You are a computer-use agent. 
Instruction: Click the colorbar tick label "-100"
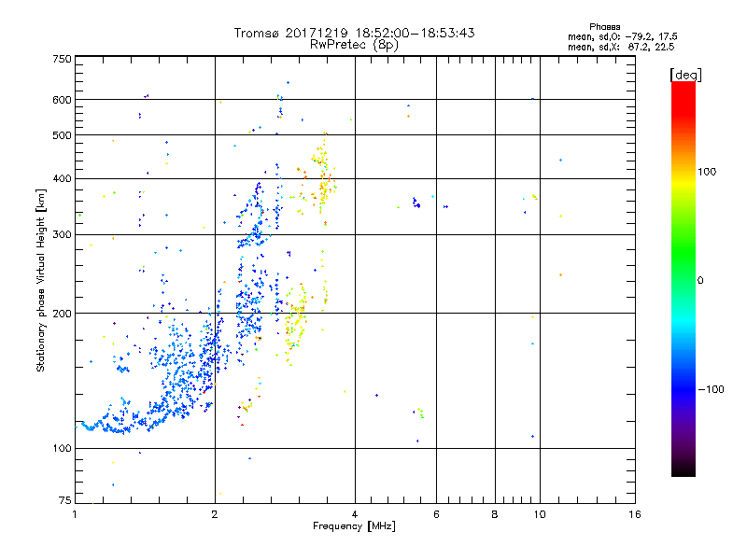[x=711, y=389]
